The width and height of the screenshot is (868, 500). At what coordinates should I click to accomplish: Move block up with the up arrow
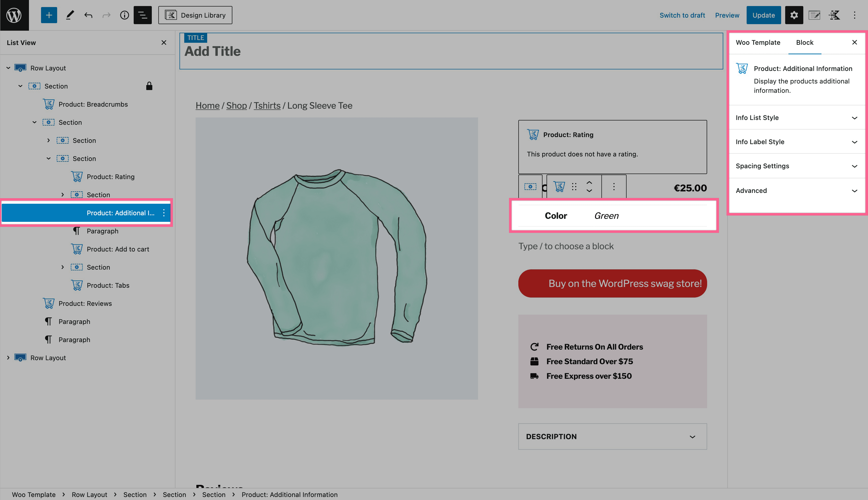coord(589,182)
